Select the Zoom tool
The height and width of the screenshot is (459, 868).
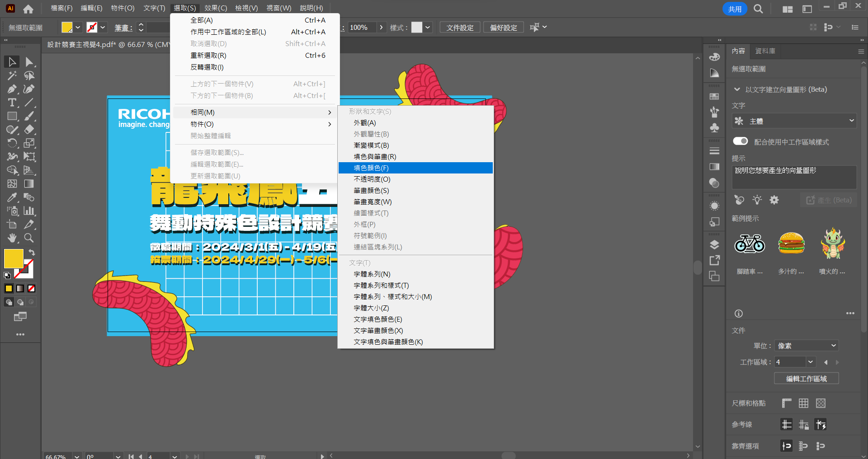coord(29,238)
